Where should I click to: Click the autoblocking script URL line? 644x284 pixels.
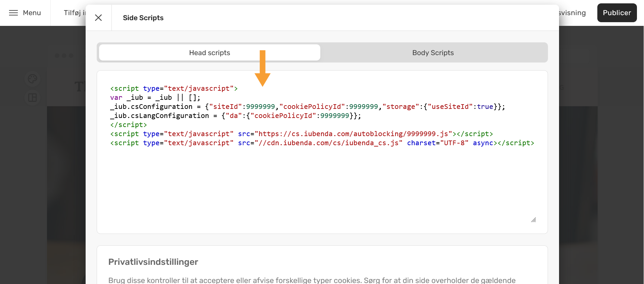(x=301, y=134)
